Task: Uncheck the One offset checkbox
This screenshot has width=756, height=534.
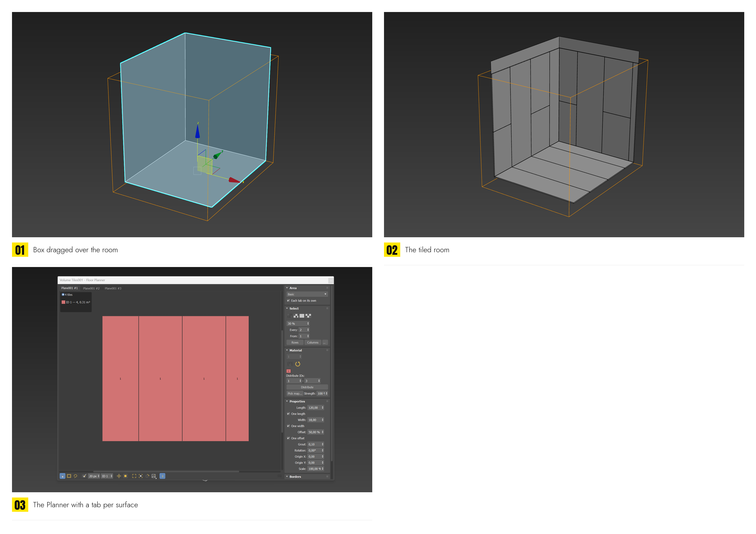Action: pyautogui.click(x=288, y=438)
